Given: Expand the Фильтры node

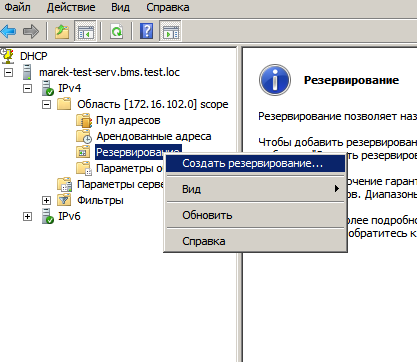Looking at the screenshot, I should click(x=46, y=200).
